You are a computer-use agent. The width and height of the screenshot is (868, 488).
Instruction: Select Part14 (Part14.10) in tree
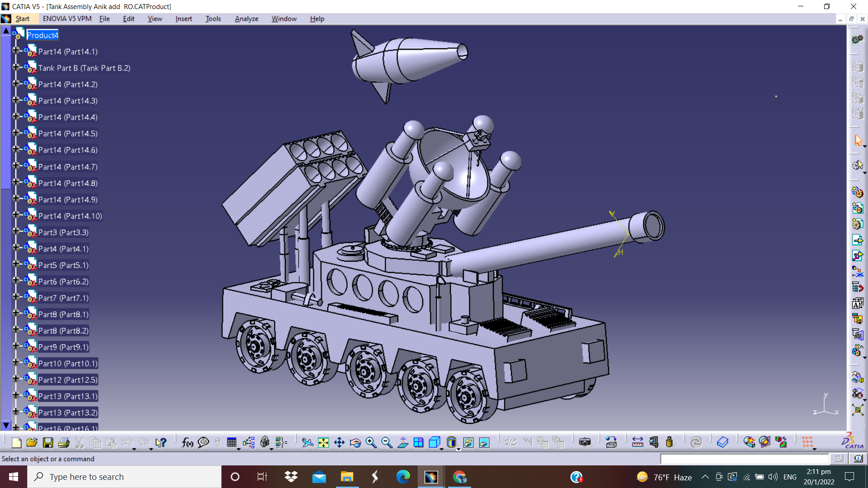pos(70,216)
